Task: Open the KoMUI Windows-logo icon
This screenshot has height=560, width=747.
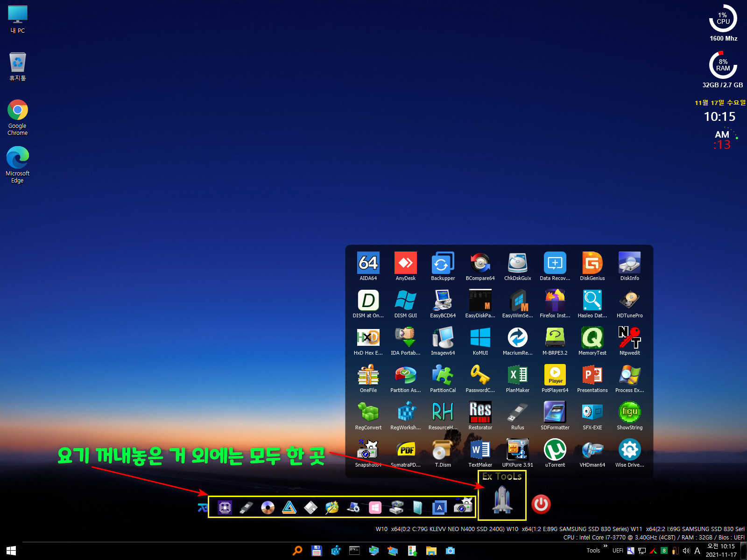Action: [480, 338]
